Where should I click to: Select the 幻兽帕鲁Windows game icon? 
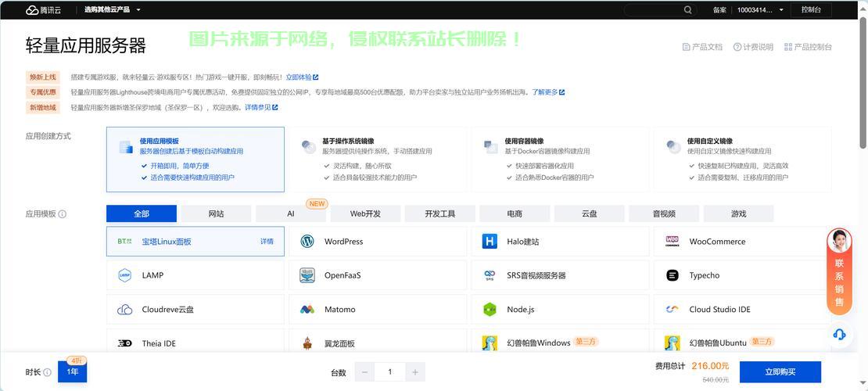tap(490, 343)
